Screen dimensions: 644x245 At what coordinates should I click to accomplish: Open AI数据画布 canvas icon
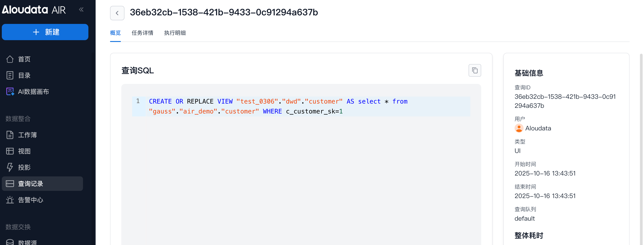click(10, 92)
